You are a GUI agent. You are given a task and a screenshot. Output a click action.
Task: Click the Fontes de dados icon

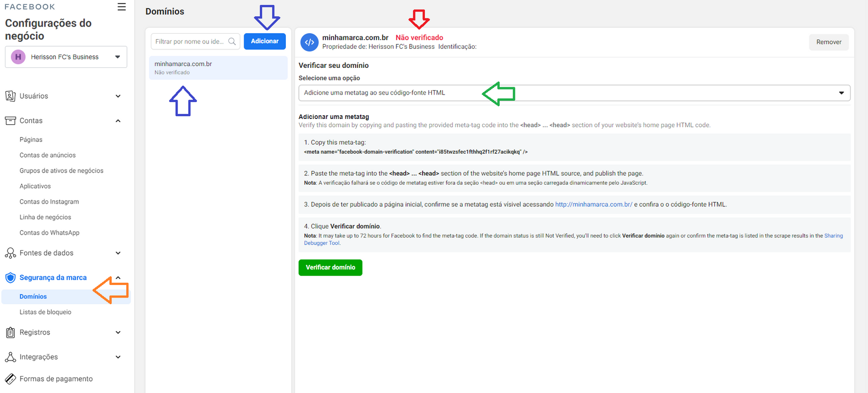(10, 253)
